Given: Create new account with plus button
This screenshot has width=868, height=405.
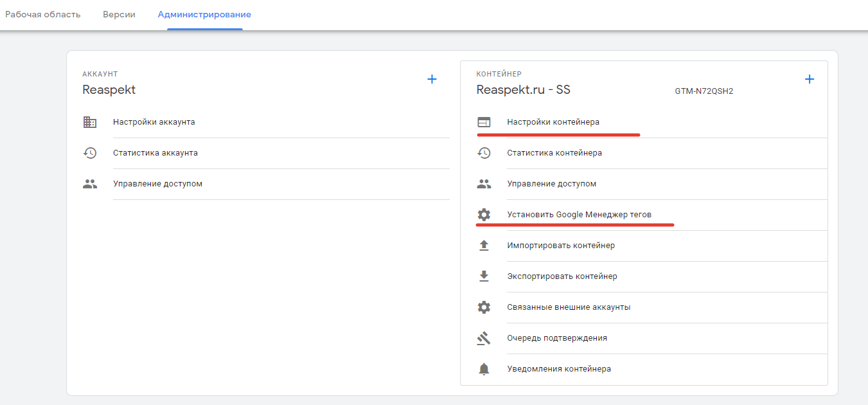Looking at the screenshot, I should (x=432, y=79).
